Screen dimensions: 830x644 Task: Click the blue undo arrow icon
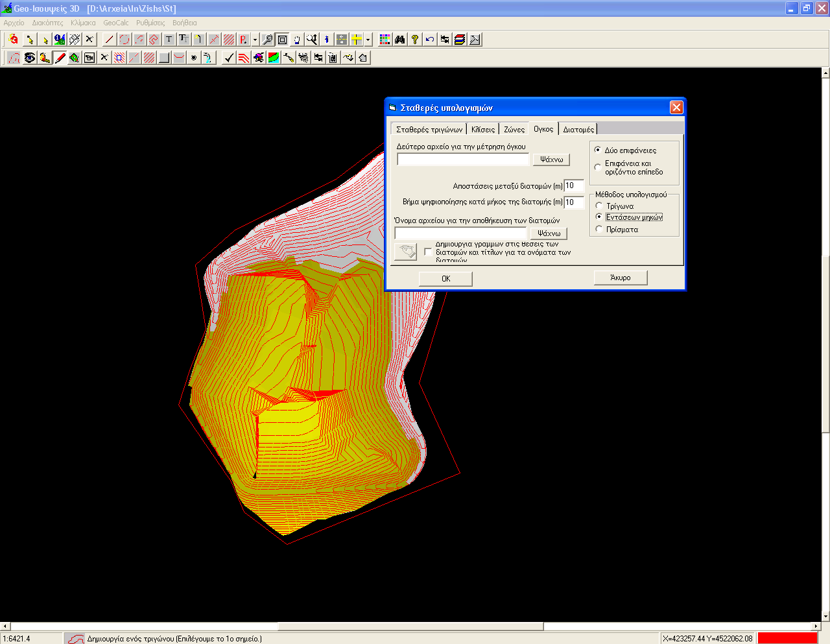pyautogui.click(x=430, y=40)
